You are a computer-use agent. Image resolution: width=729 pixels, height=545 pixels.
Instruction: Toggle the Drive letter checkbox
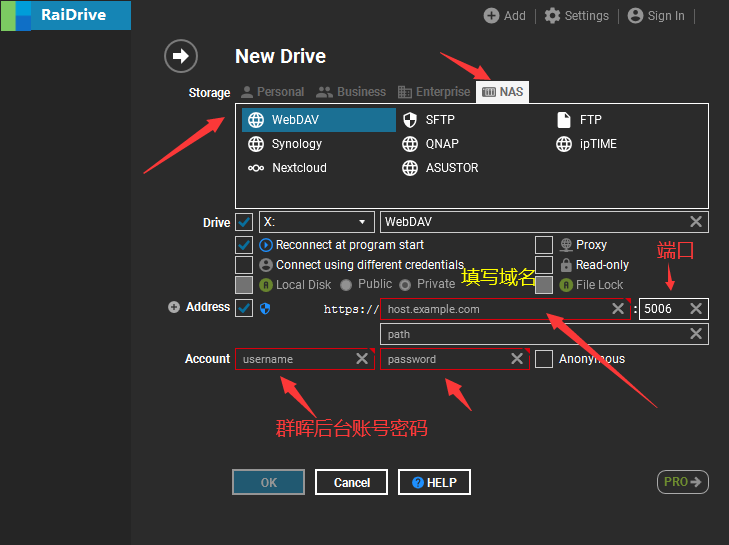(244, 222)
